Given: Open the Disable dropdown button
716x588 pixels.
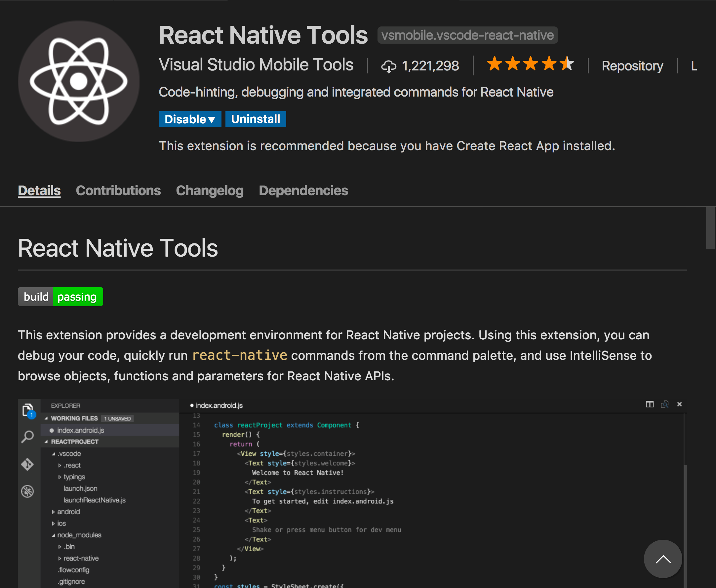Looking at the screenshot, I should [x=190, y=119].
